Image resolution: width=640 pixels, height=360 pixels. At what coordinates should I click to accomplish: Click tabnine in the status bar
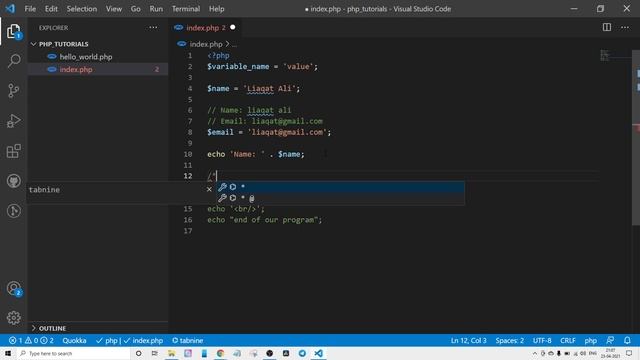point(187,340)
